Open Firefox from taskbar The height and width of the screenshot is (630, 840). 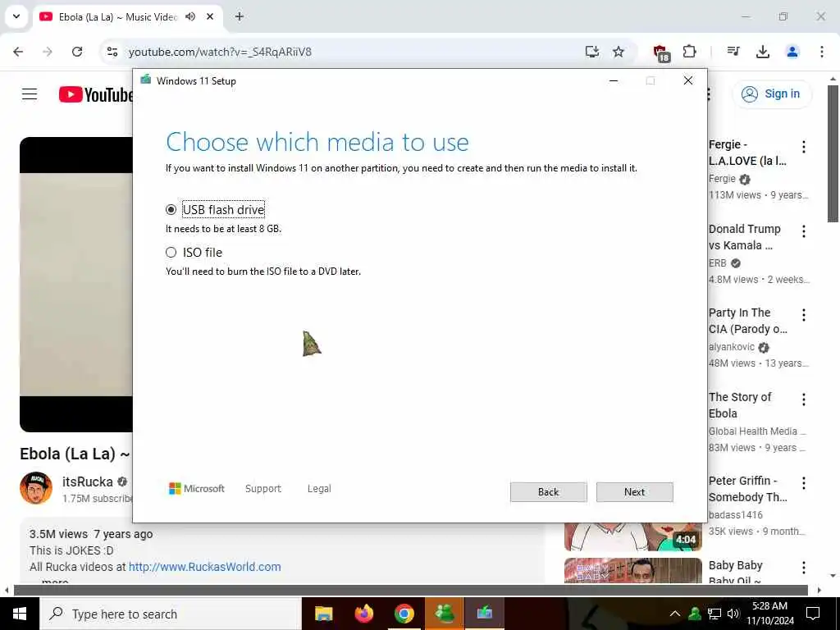364,614
